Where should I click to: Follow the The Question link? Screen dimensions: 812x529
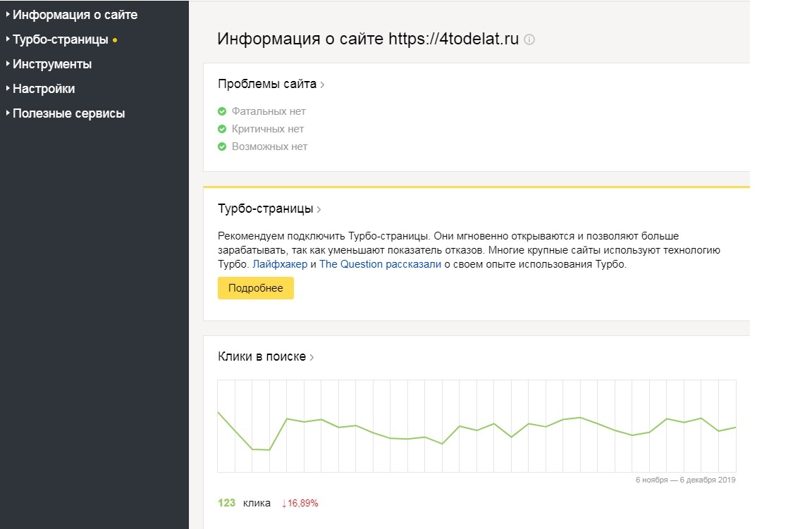[351, 264]
